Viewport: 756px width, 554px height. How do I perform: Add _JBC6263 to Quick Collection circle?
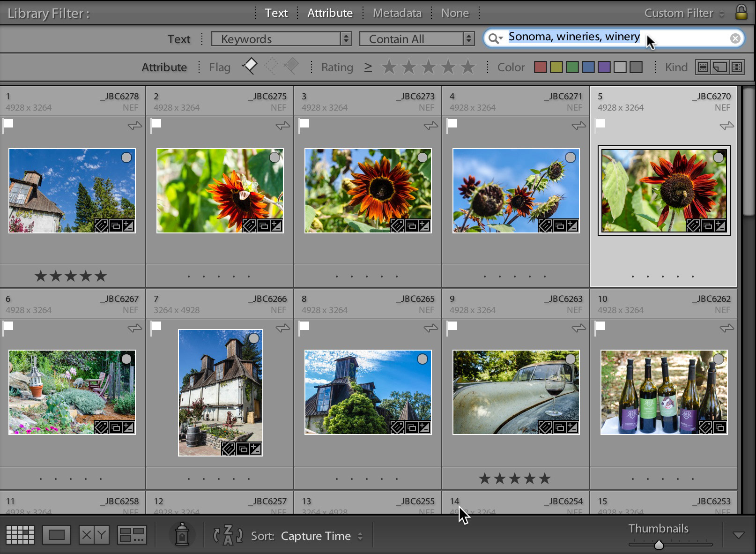point(571,359)
